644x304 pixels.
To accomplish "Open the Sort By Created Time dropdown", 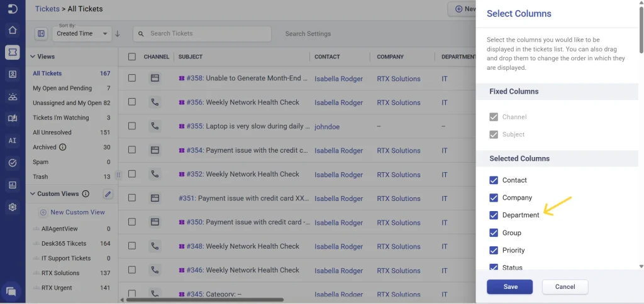I will [80, 34].
